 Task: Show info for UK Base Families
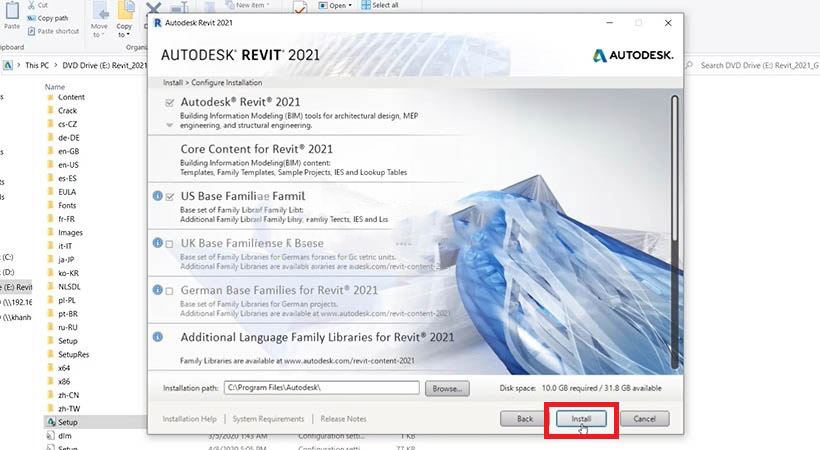pyautogui.click(x=157, y=243)
